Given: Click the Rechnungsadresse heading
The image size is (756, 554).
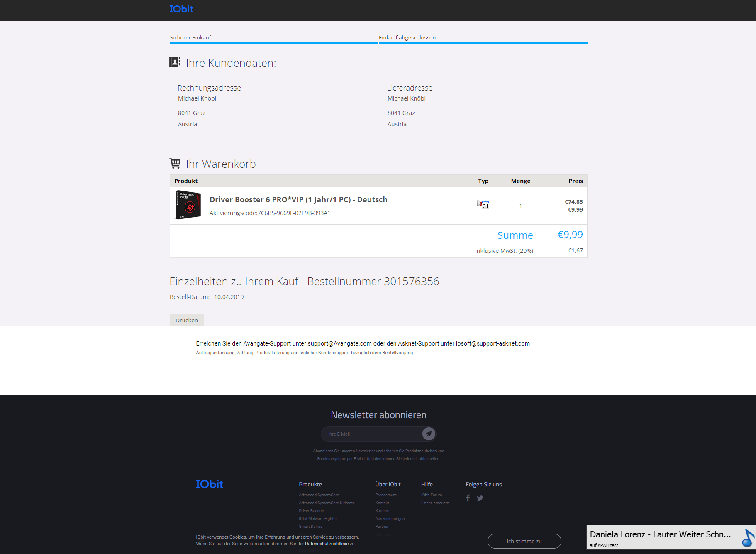Looking at the screenshot, I should pos(210,88).
